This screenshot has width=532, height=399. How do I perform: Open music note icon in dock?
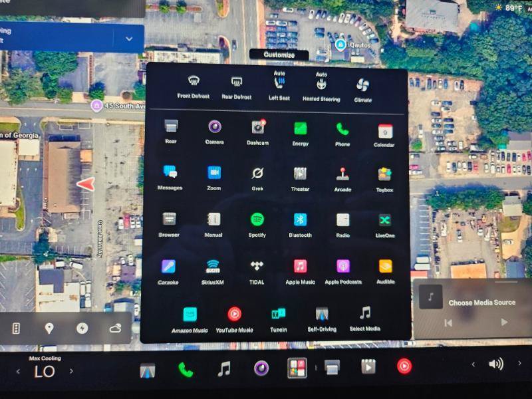pos(224,369)
